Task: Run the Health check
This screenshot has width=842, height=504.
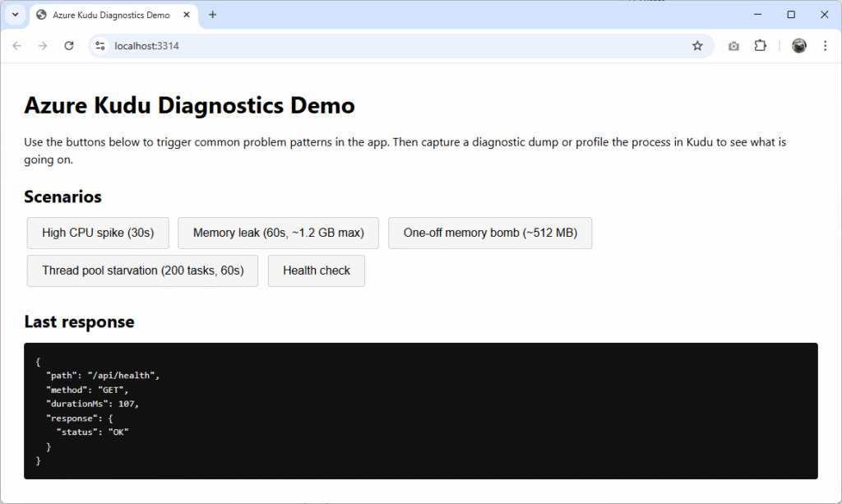Action: pyautogui.click(x=316, y=270)
